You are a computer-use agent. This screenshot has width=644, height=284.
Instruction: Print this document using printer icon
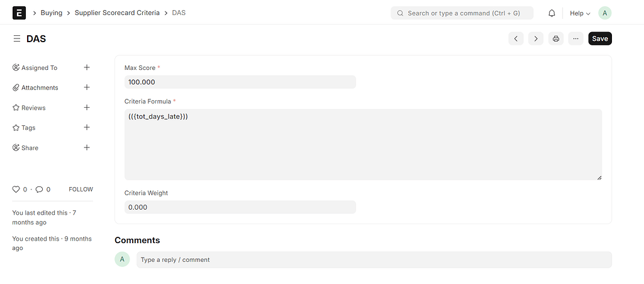point(555,39)
